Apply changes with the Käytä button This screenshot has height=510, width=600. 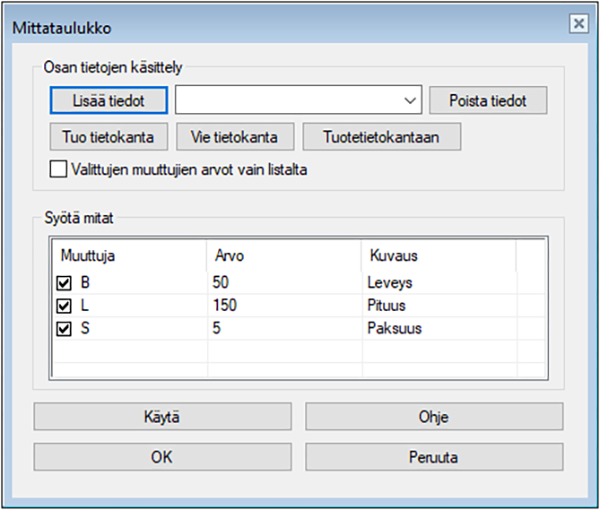click(x=163, y=416)
